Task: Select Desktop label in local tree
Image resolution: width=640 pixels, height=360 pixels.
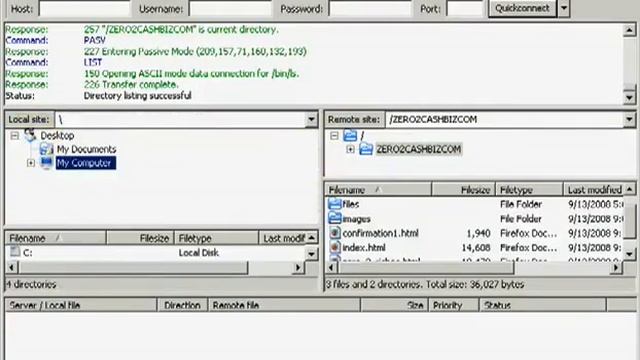Action: click(x=57, y=136)
